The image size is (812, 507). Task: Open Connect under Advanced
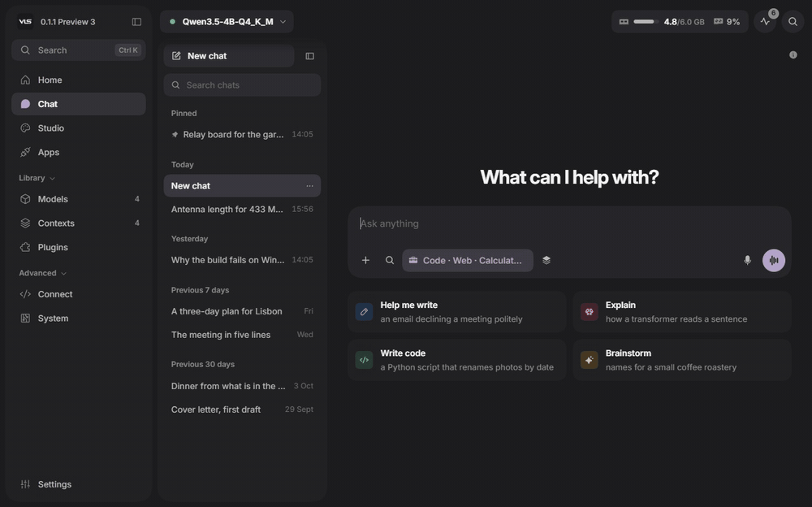coord(79,294)
